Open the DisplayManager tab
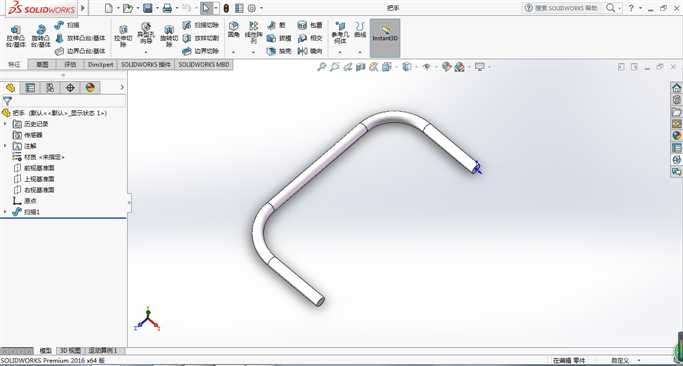 coord(90,88)
